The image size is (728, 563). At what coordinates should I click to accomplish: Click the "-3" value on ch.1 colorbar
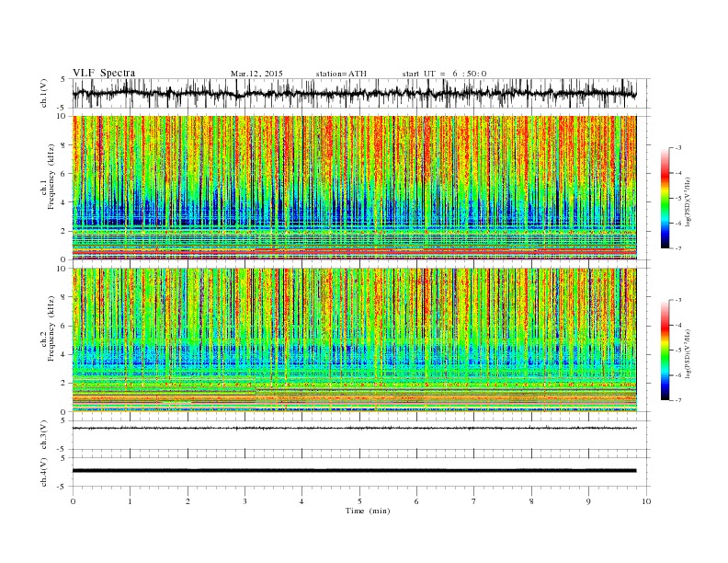click(677, 148)
